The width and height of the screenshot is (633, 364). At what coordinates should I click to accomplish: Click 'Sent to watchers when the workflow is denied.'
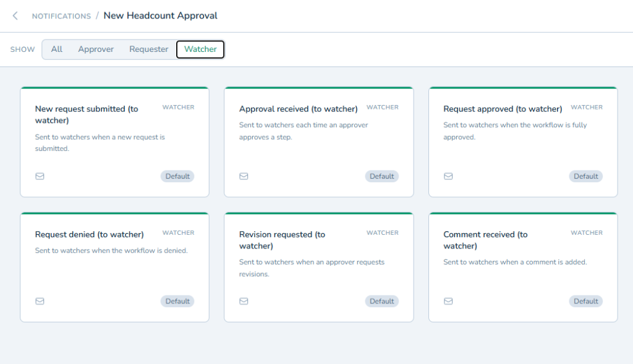111,251
